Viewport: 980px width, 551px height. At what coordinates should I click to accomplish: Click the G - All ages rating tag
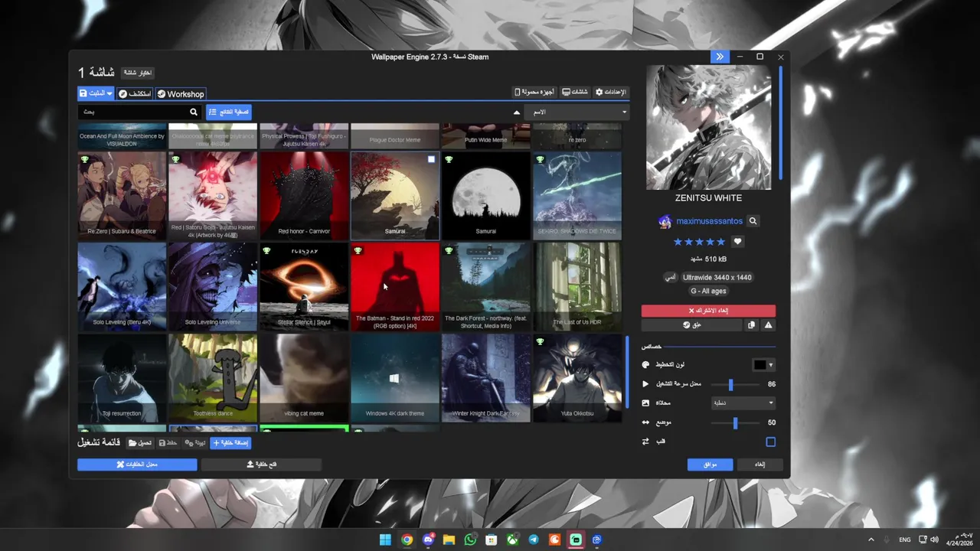(x=708, y=291)
